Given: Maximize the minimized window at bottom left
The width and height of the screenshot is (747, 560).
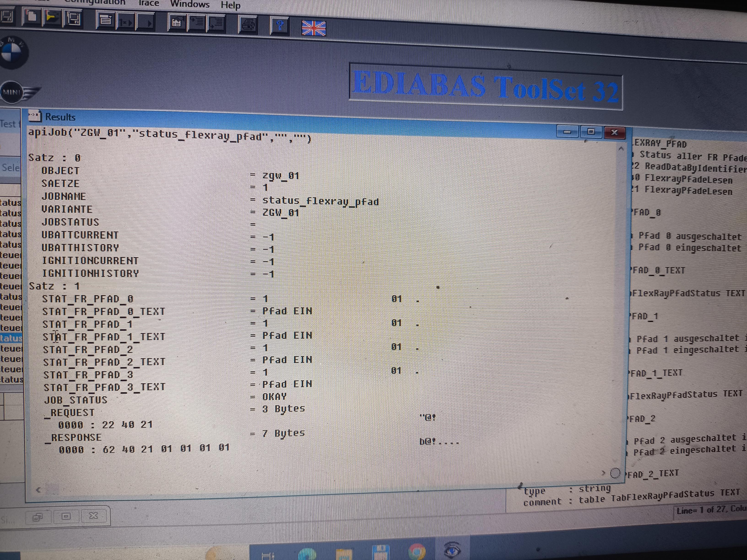Looking at the screenshot, I should coord(66,516).
